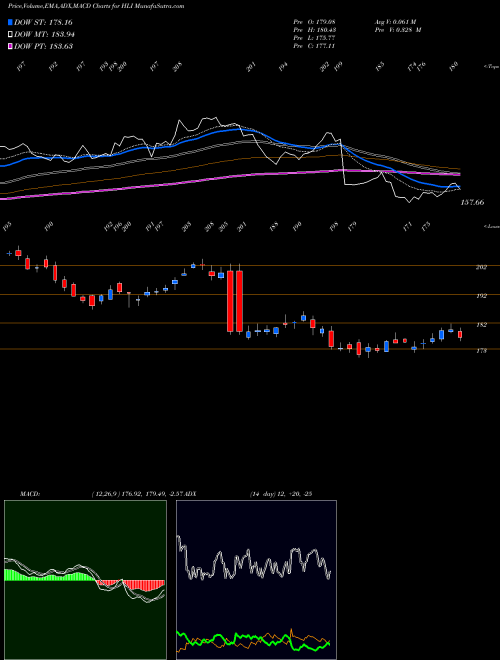Viewport: 500px width, 660px height.
Task: Click the first large red candlestick in the sharp drop
Action: [x=230, y=301]
